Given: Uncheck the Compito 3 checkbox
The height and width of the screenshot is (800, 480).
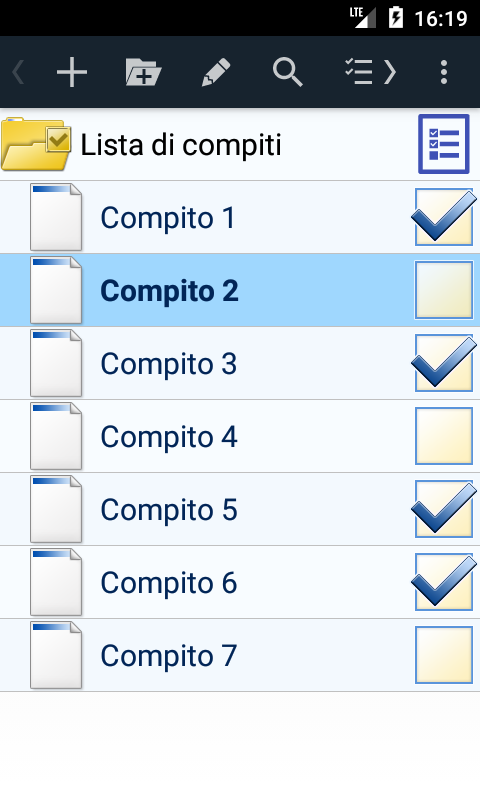Looking at the screenshot, I should pos(444,363).
